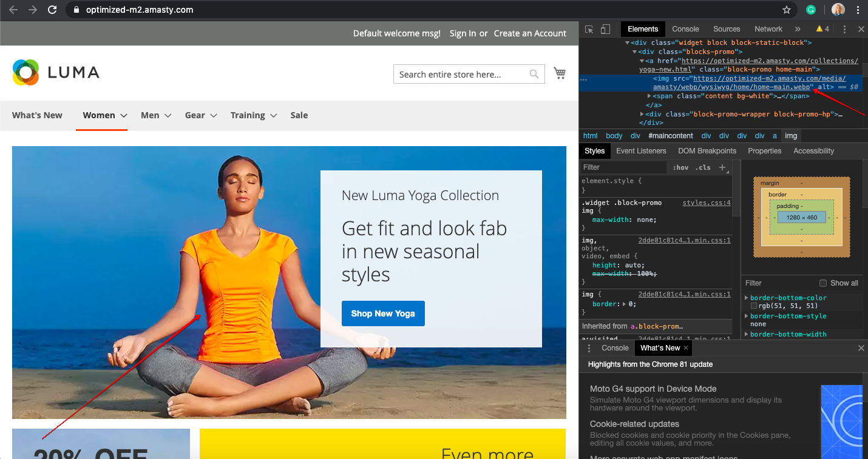Open the Gear menu dropdown

201,115
